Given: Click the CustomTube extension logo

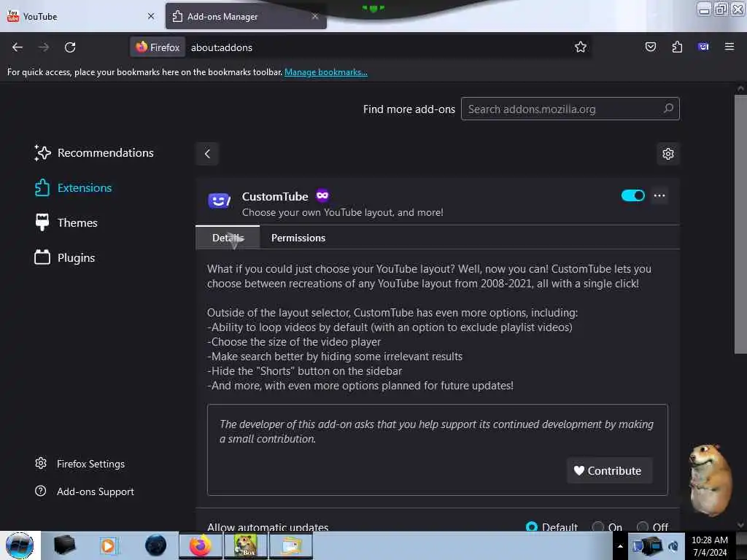Looking at the screenshot, I should point(219,201).
